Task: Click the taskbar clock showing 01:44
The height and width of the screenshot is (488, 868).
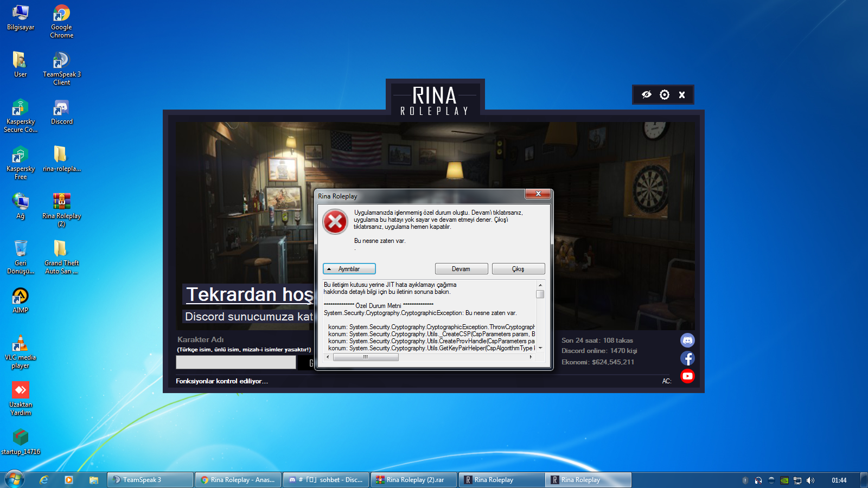Action: coord(839,480)
